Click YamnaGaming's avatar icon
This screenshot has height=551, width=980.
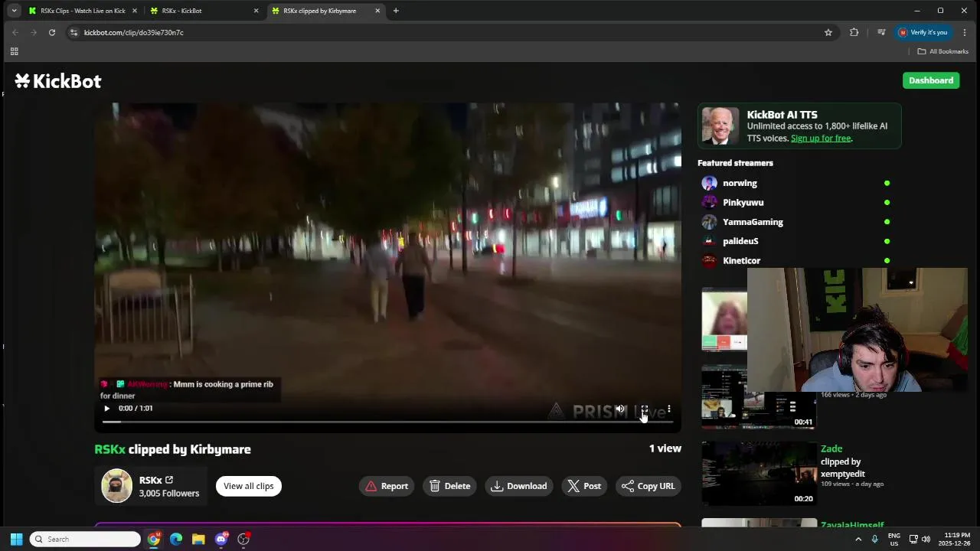(x=710, y=222)
